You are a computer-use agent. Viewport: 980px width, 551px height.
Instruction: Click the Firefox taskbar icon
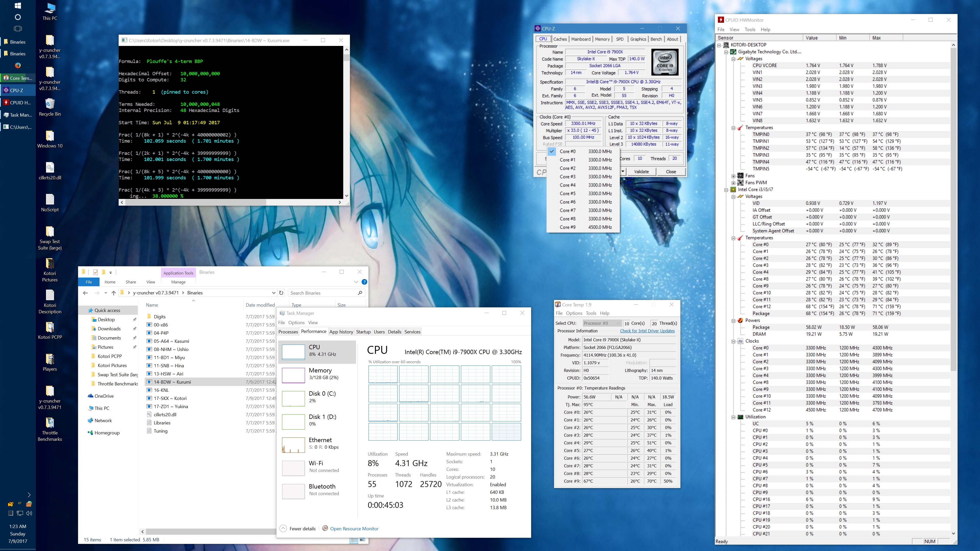tap(18, 65)
